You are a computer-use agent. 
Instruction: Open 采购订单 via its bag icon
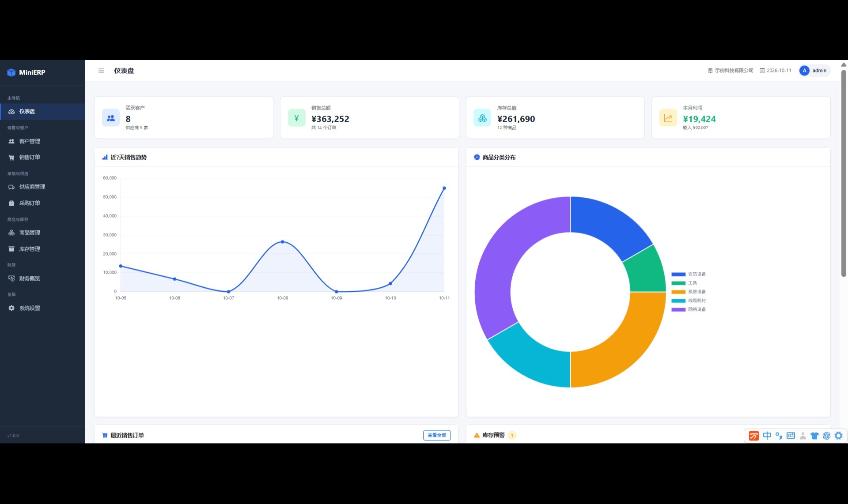pos(11,203)
